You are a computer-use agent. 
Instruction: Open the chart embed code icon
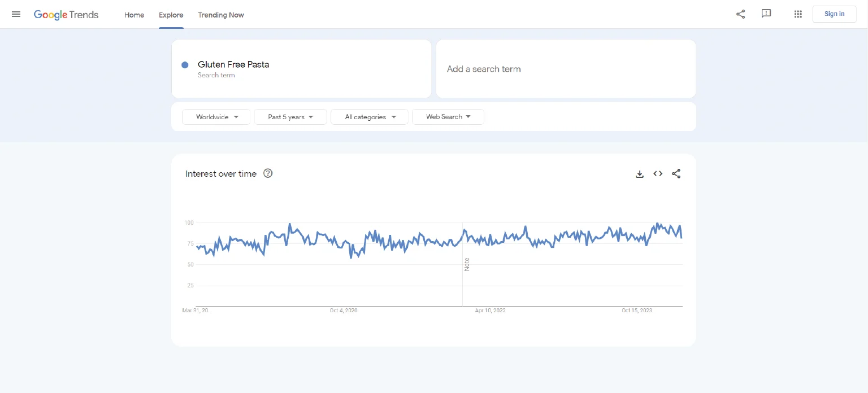click(658, 174)
